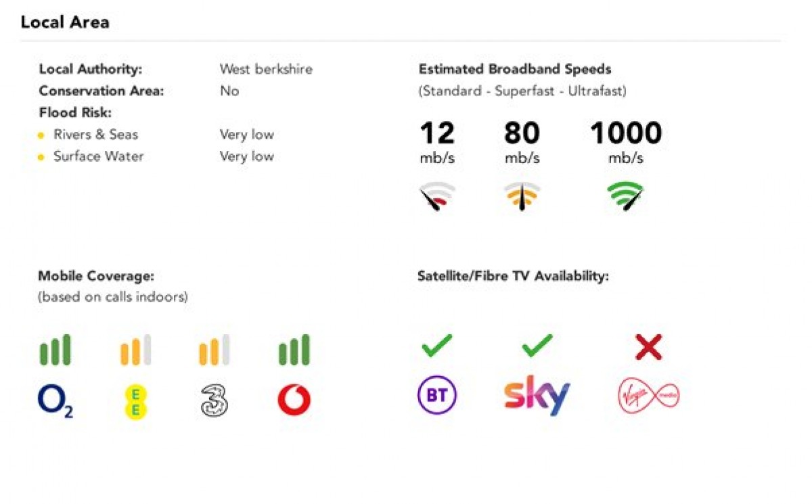812x504 pixels.
Task: Click the O2 network logo
Action: click(x=55, y=402)
